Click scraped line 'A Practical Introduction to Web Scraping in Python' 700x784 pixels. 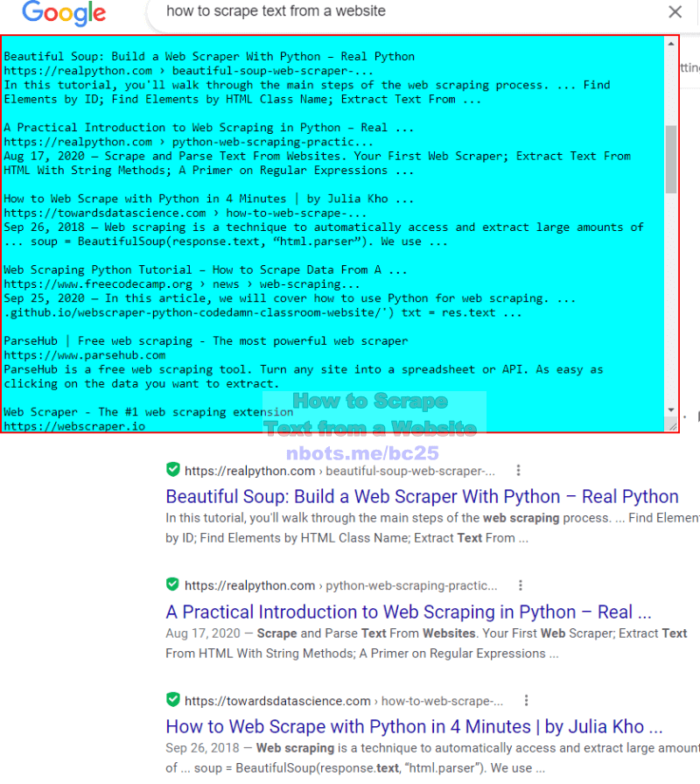208,128
